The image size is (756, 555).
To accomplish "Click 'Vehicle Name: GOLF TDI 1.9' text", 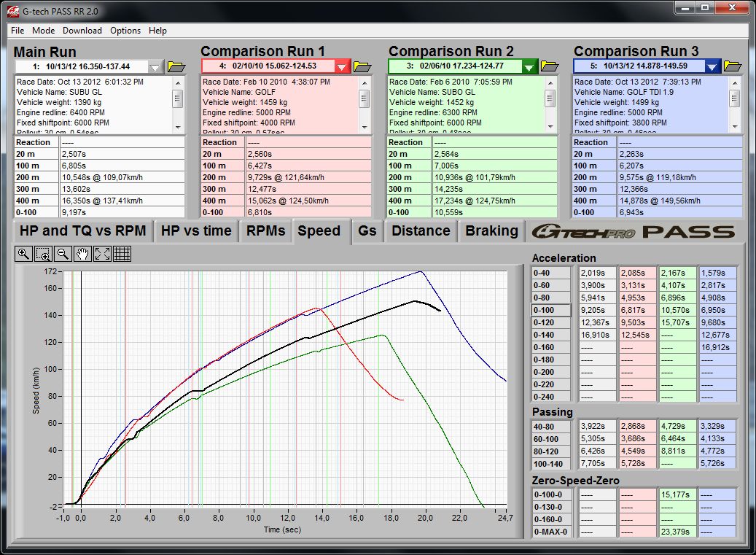I will click(x=624, y=92).
